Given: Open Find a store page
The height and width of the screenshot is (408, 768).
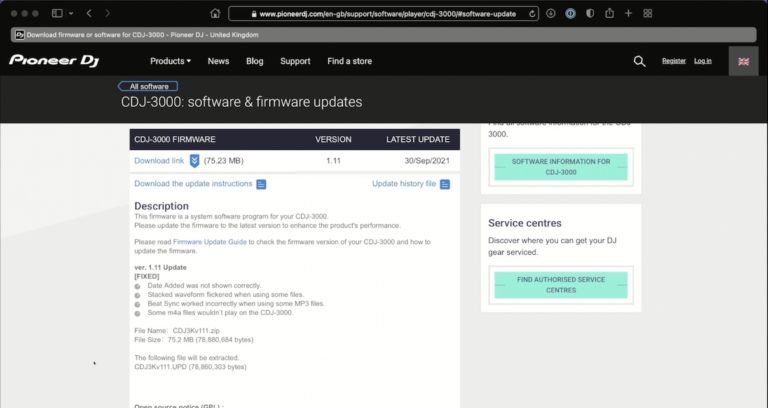Looking at the screenshot, I should 350,61.
